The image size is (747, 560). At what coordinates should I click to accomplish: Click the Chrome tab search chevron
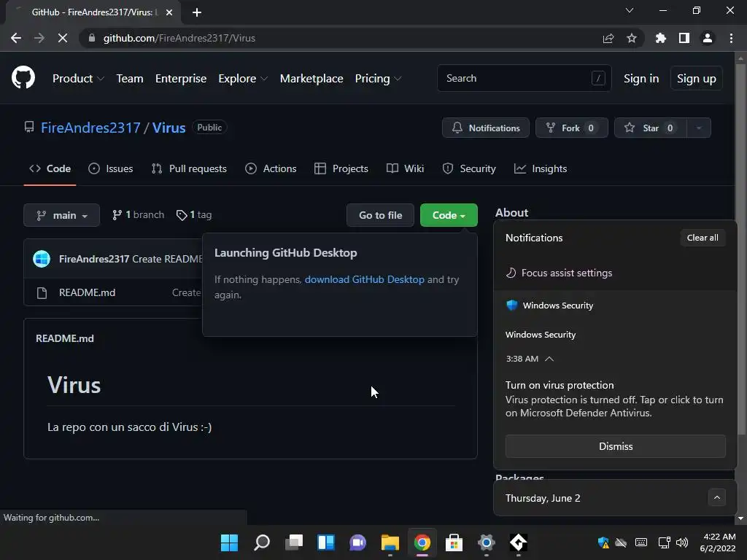tap(630, 10)
